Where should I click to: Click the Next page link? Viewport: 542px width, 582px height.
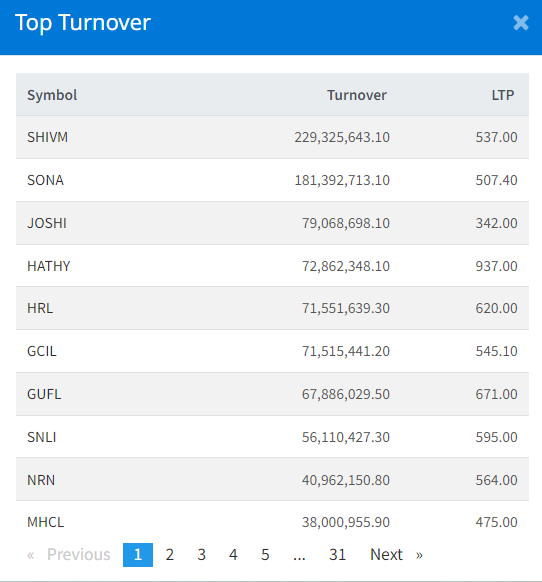386,555
